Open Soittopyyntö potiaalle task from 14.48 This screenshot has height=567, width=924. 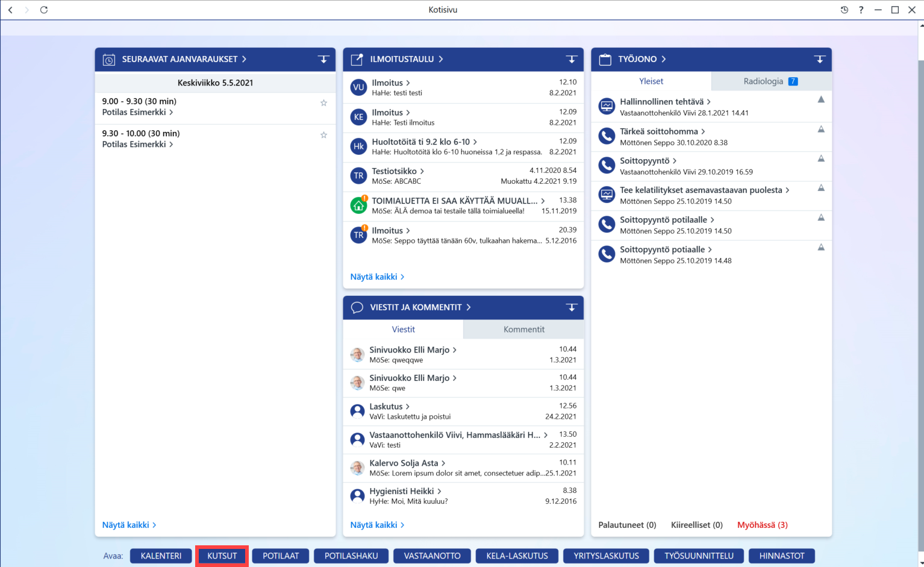click(666, 249)
